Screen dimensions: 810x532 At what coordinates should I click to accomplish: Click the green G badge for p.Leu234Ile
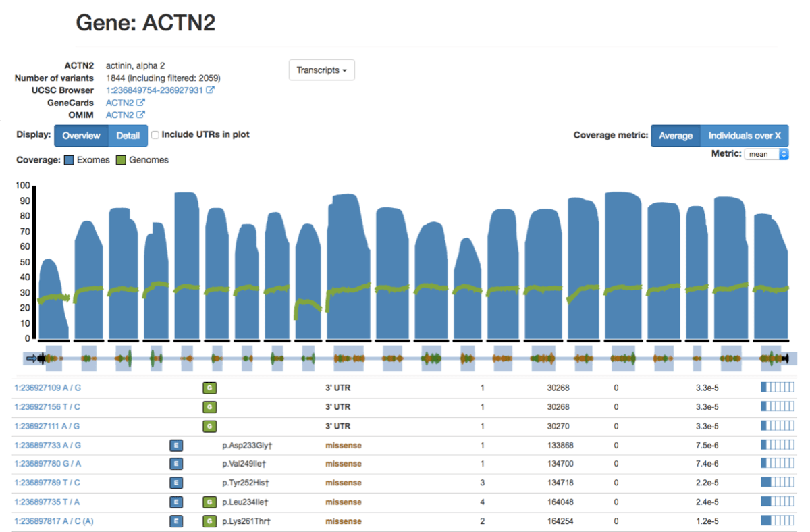209,502
